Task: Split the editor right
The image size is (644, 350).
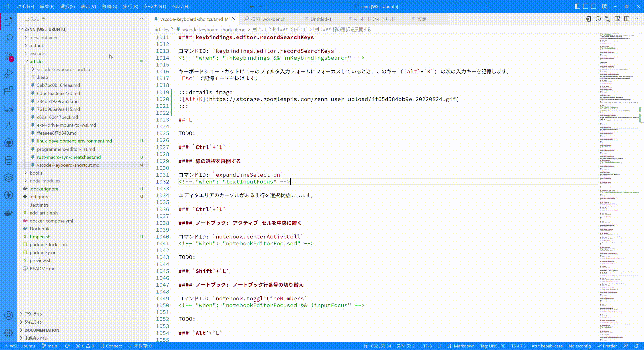Action: click(x=627, y=19)
